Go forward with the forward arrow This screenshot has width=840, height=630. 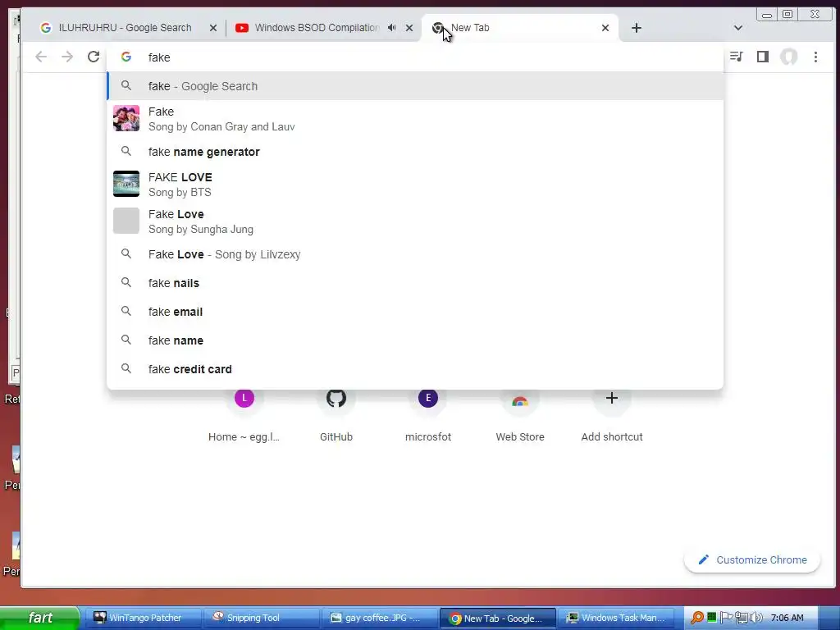(67, 57)
